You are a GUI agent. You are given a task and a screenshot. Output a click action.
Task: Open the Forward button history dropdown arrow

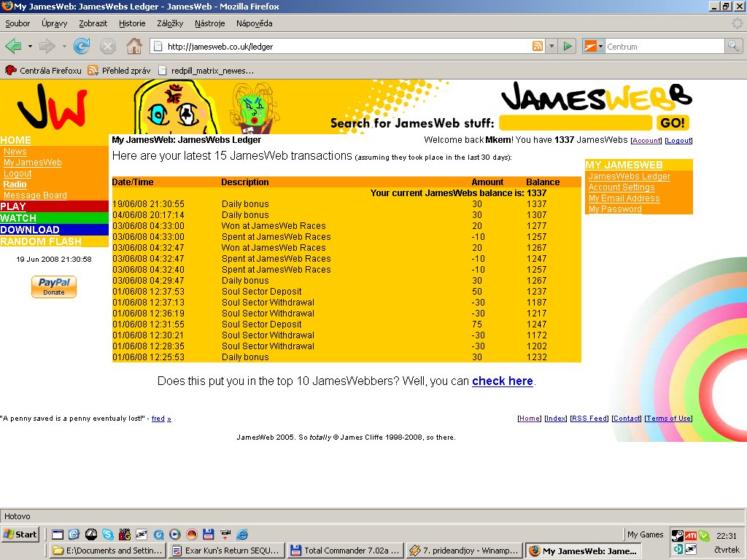64,47
